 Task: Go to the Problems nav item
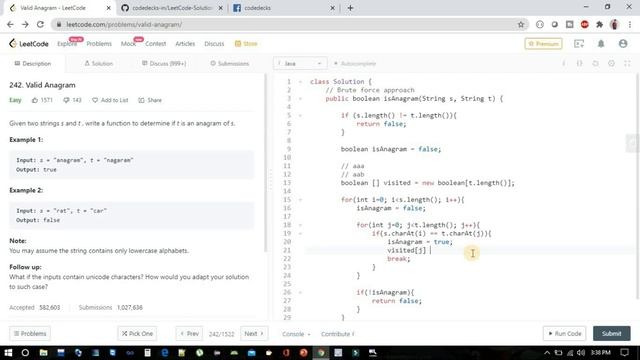[99, 44]
